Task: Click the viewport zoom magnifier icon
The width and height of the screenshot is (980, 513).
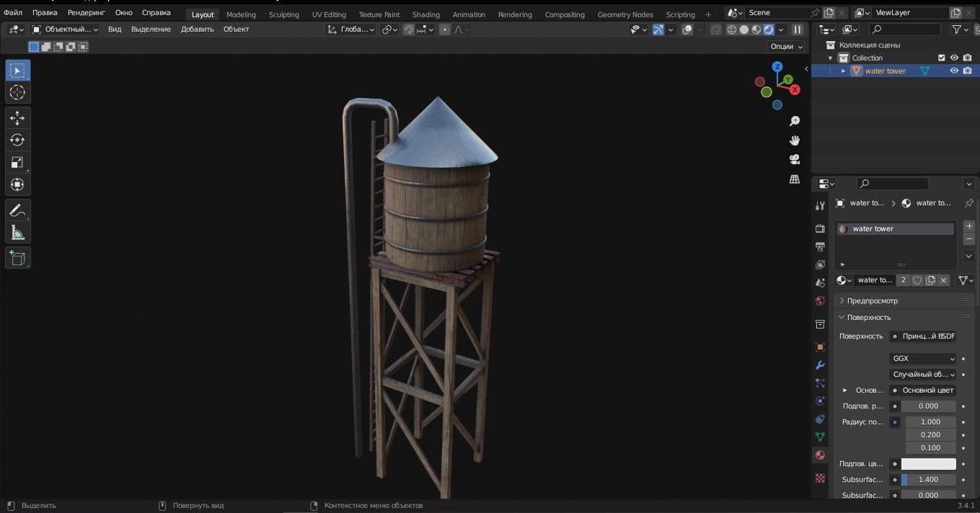Action: 795,121
